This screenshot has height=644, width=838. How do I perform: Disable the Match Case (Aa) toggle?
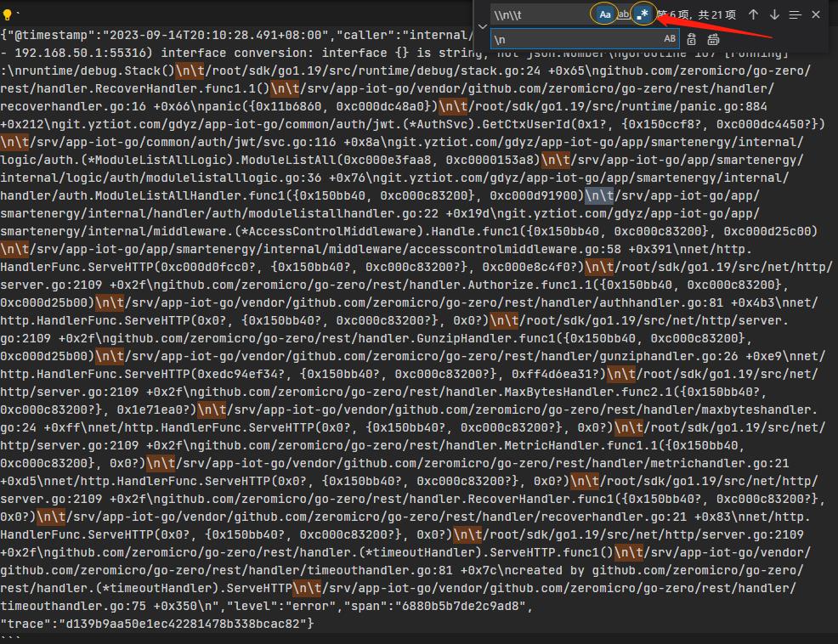[604, 14]
